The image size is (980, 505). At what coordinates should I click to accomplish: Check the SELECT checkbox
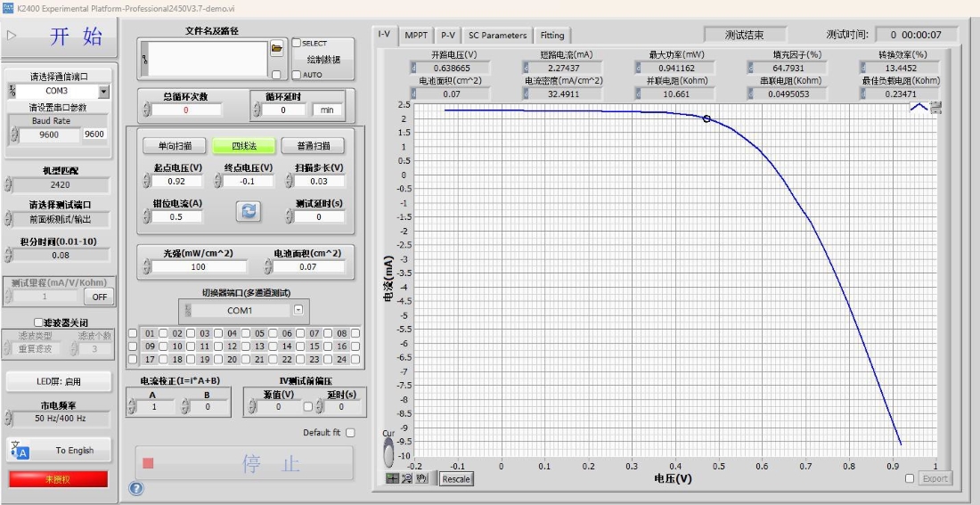point(297,43)
